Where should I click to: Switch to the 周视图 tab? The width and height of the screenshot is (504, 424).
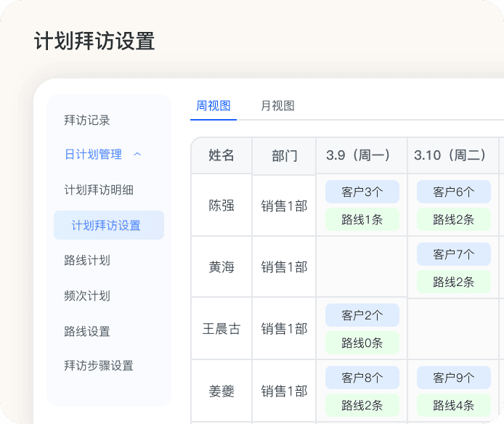click(214, 106)
